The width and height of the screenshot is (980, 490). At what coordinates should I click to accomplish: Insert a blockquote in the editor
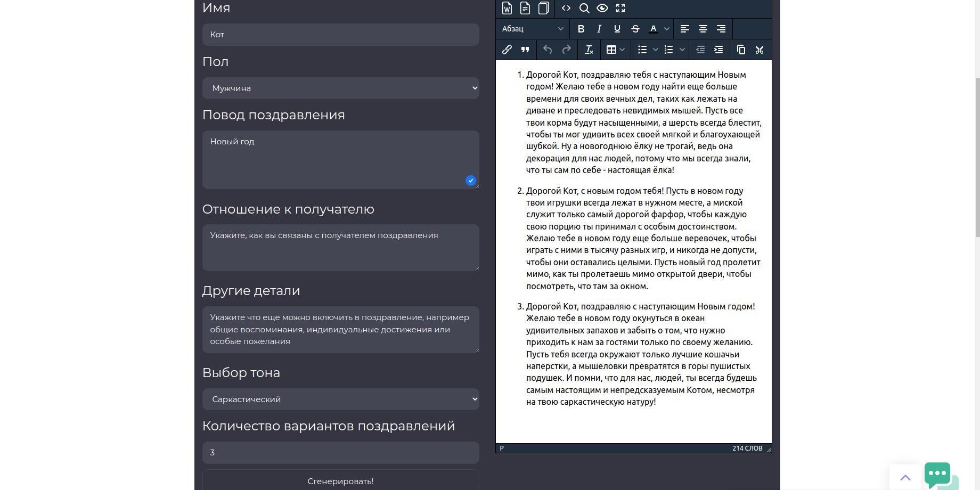click(x=525, y=50)
